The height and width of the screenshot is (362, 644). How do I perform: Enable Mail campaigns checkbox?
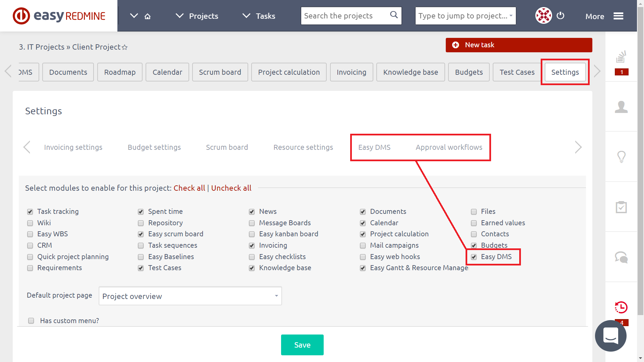click(x=363, y=246)
